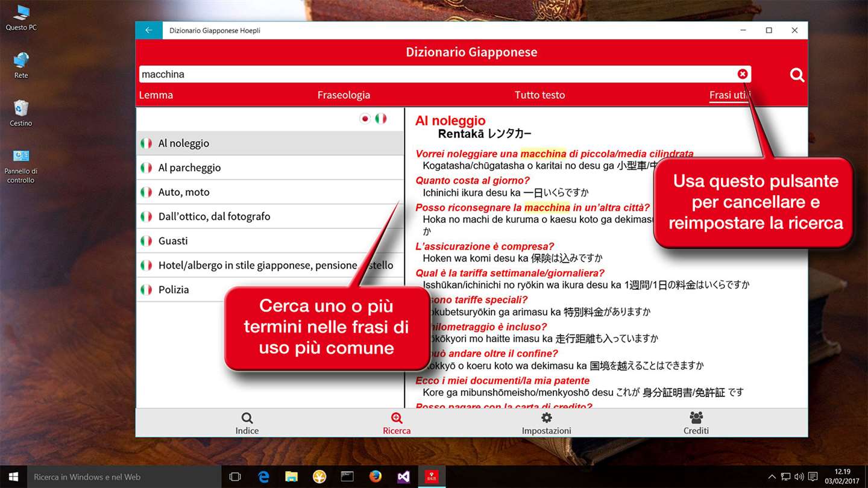Filter list by Italian flag
The image size is (868, 488).
[380, 119]
